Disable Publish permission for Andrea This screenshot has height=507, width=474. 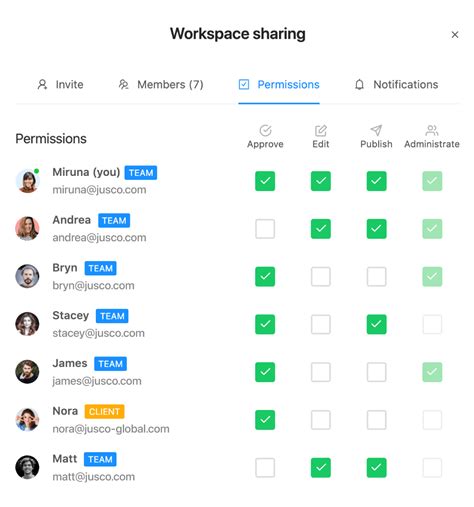(x=376, y=229)
